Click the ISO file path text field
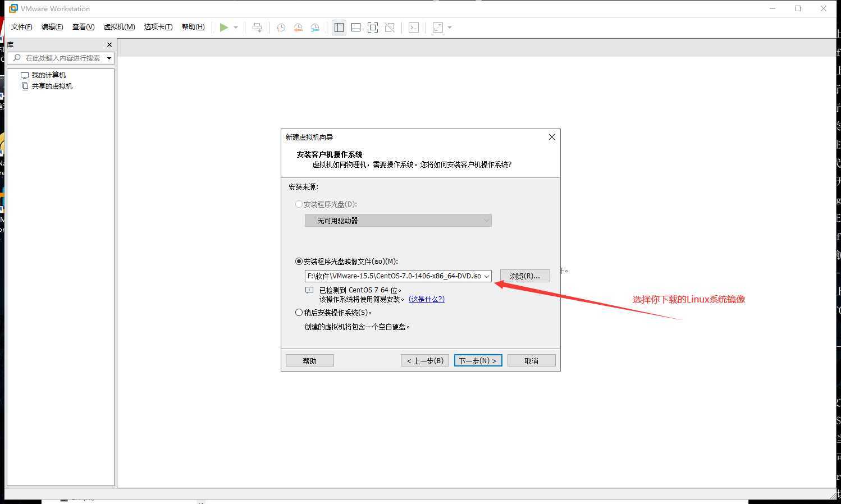This screenshot has width=841, height=504. click(394, 276)
